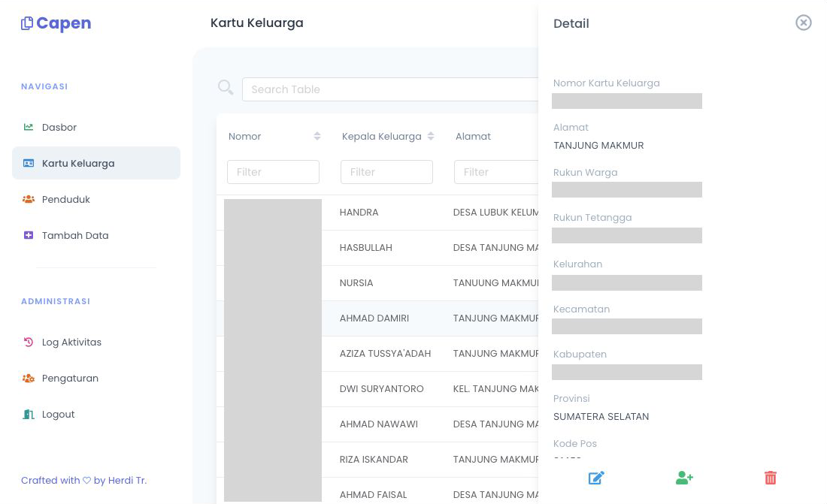
Task: Click the edit pencil icon in Detail panel
Action: coord(596,478)
